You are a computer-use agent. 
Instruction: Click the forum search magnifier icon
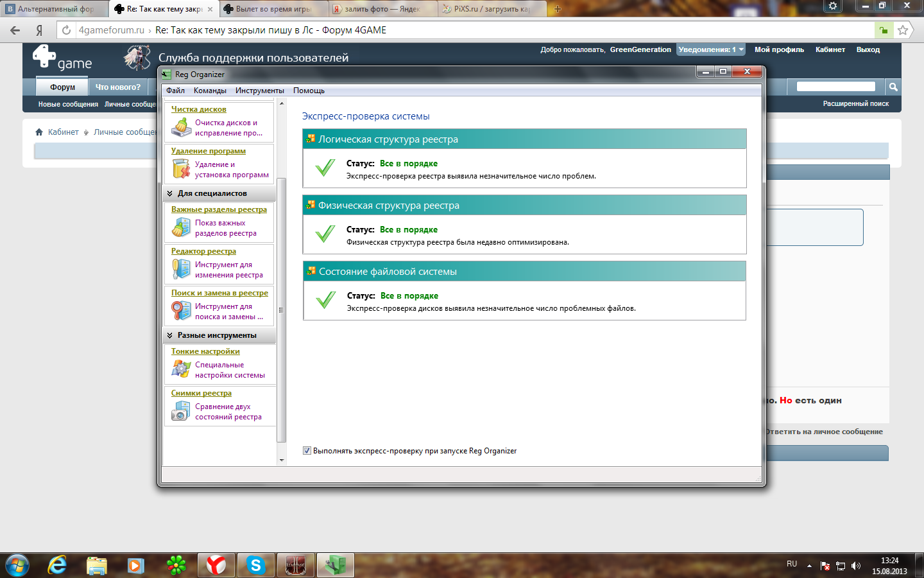[893, 87]
